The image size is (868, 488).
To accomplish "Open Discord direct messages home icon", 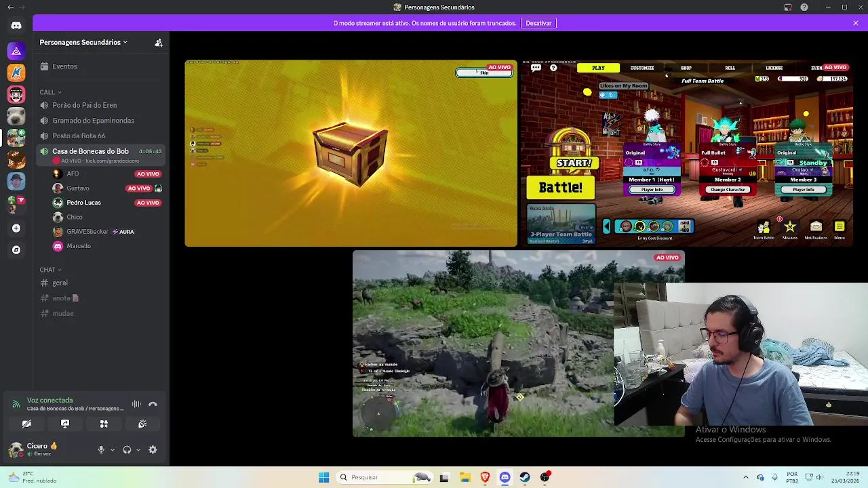I will click(16, 26).
